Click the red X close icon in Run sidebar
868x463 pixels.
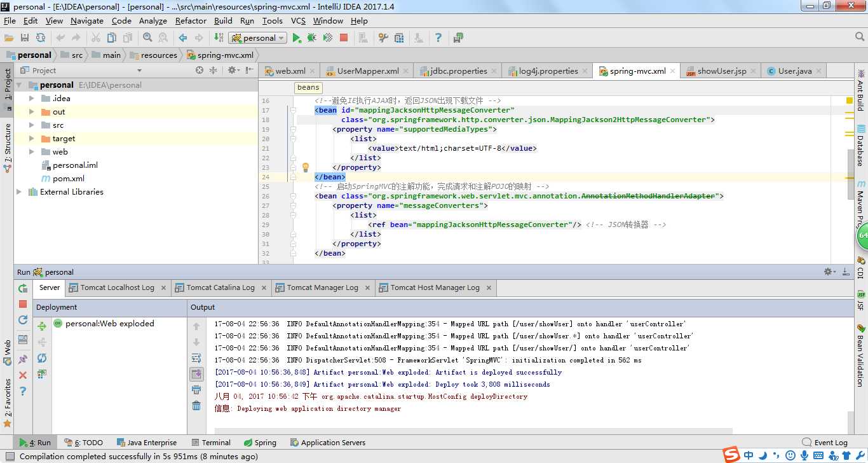[x=23, y=375]
